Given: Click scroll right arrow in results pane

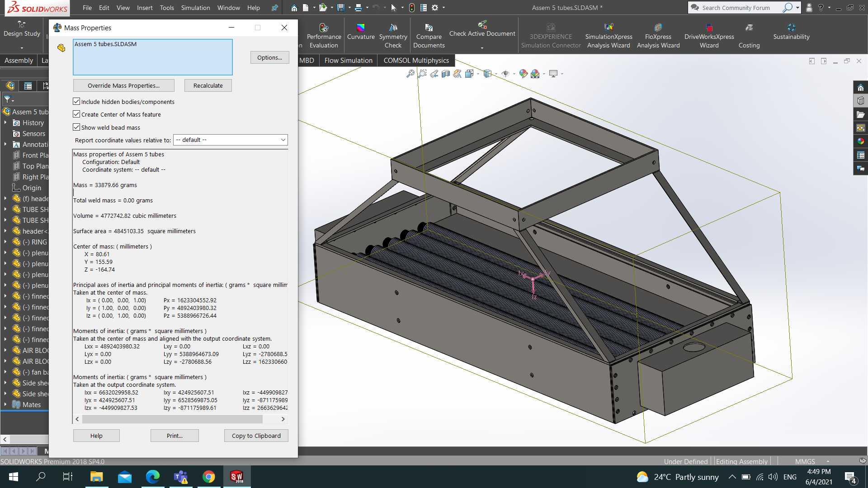Looking at the screenshot, I should (283, 419).
